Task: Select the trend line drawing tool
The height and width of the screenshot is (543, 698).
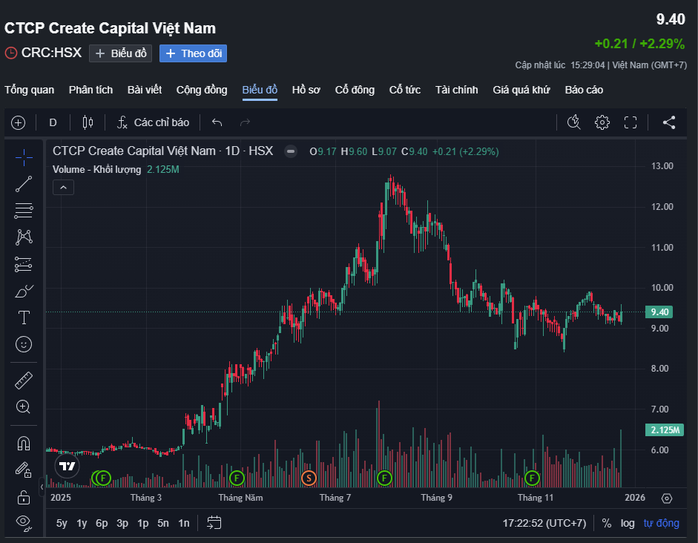Action: pyautogui.click(x=24, y=184)
